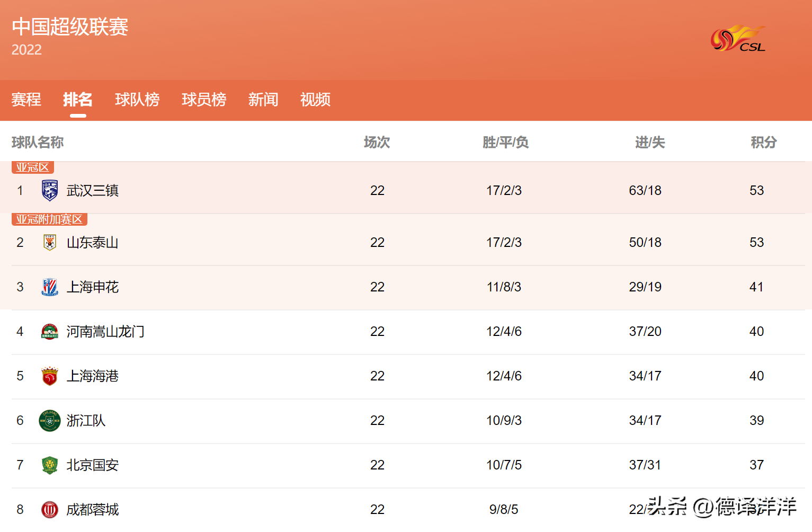Click the 2022 season label
The width and height of the screenshot is (812, 532).
26,50
